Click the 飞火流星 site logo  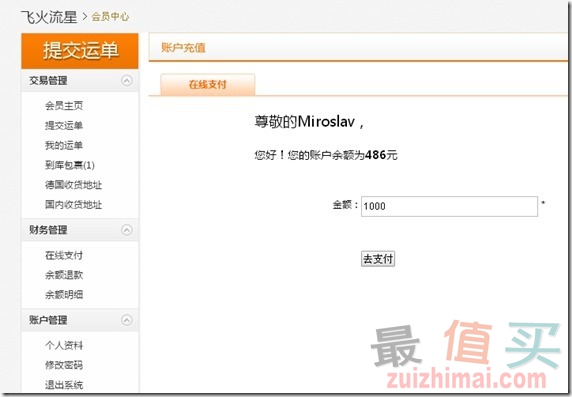49,17
